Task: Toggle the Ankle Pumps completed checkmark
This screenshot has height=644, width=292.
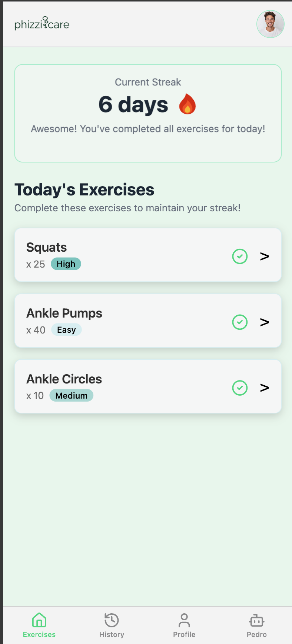Action: point(240,322)
